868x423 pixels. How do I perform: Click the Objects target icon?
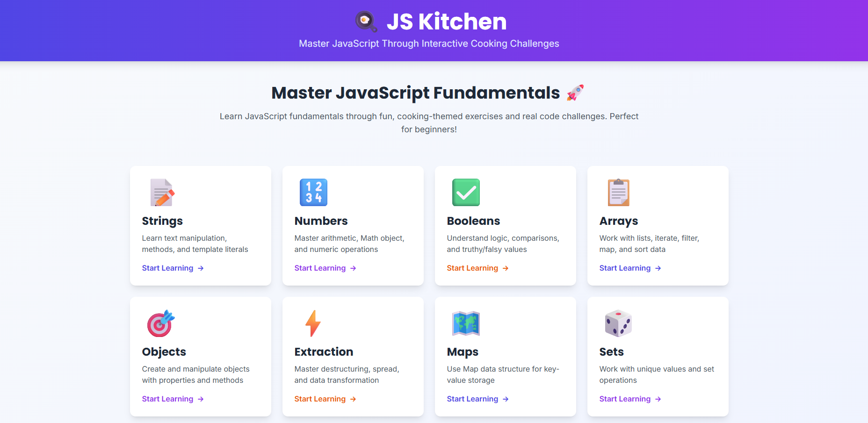click(161, 323)
